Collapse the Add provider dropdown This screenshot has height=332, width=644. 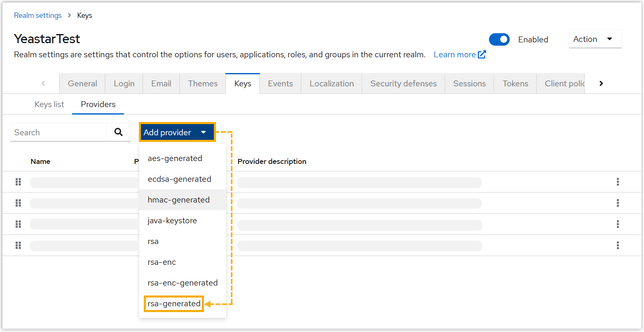pyautogui.click(x=177, y=132)
